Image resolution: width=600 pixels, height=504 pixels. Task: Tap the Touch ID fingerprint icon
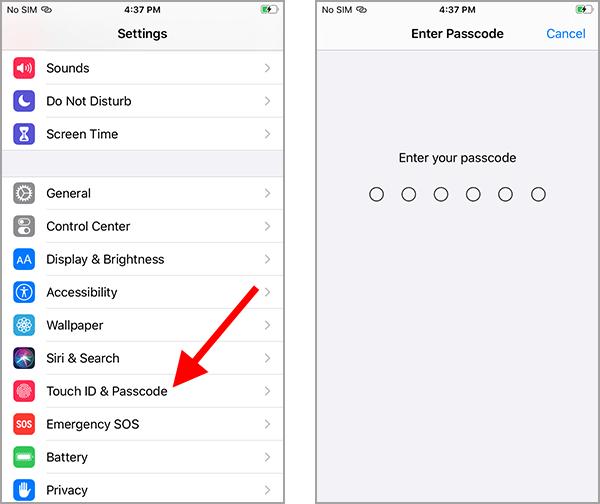(x=24, y=391)
